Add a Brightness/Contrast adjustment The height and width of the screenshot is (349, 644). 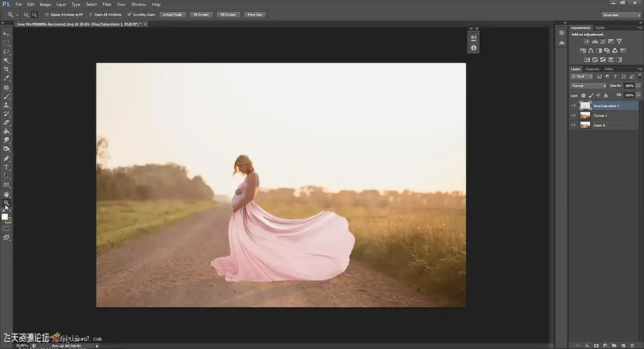586,42
